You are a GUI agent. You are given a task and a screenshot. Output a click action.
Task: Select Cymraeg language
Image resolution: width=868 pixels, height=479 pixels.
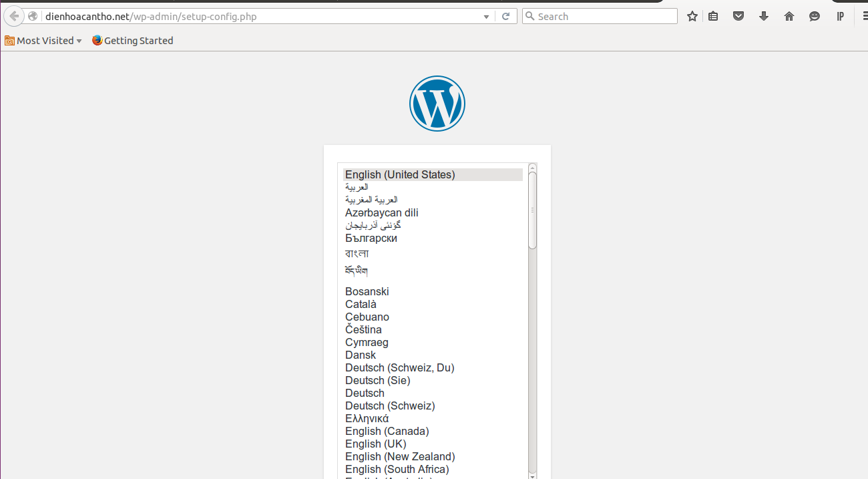pos(433,343)
